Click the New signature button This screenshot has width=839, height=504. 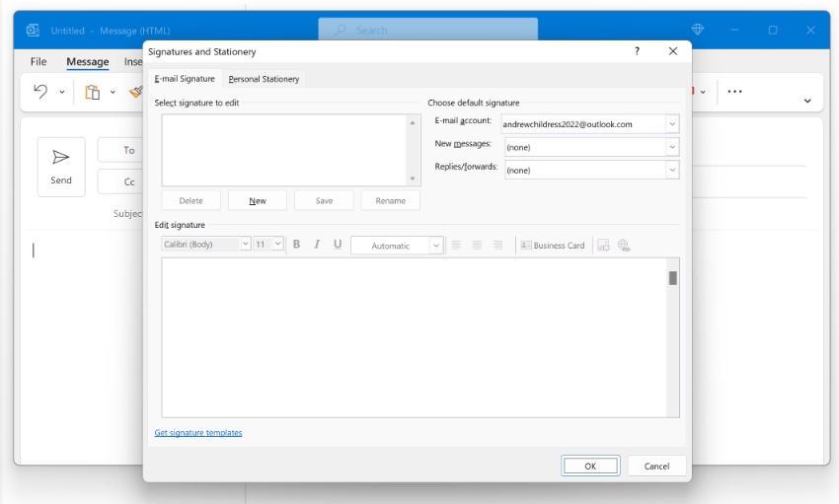coord(258,200)
